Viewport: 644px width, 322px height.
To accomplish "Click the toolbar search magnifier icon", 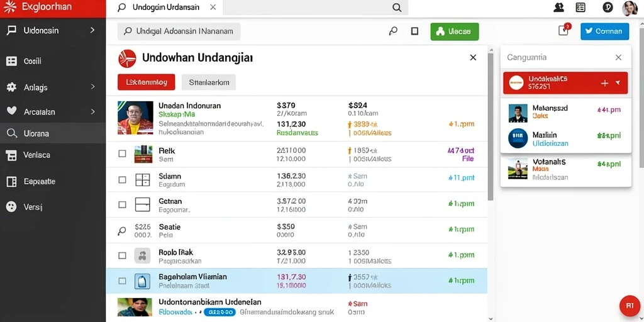I will (393, 31).
